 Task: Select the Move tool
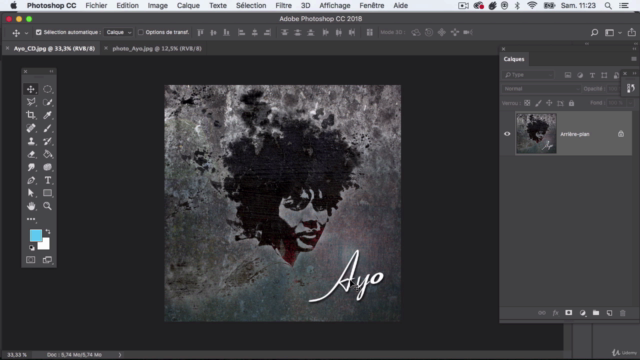(x=31, y=89)
